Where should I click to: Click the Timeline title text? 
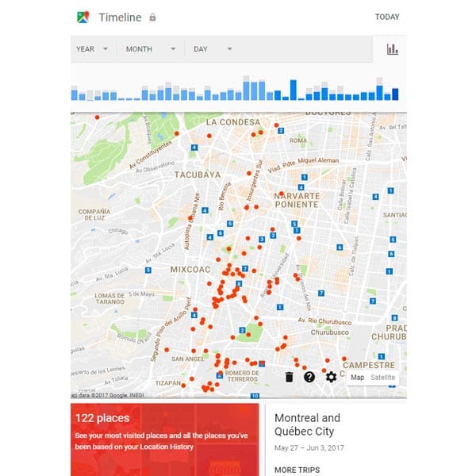(120, 17)
